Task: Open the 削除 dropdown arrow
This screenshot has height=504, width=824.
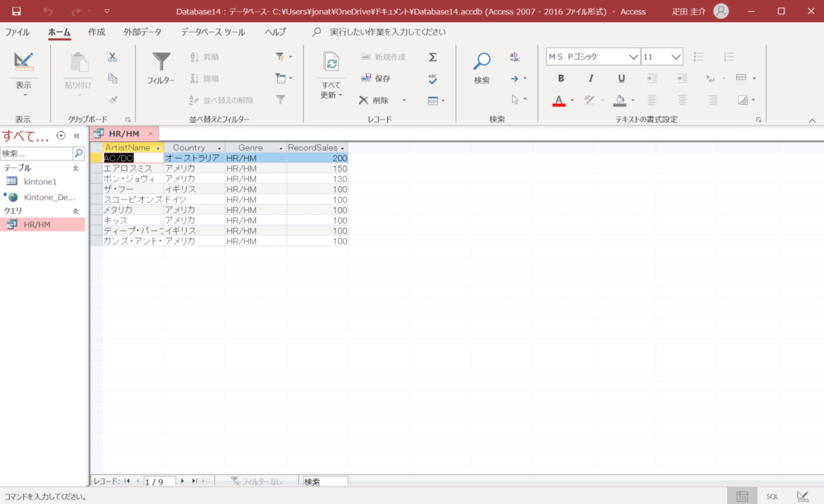Action: (404, 100)
